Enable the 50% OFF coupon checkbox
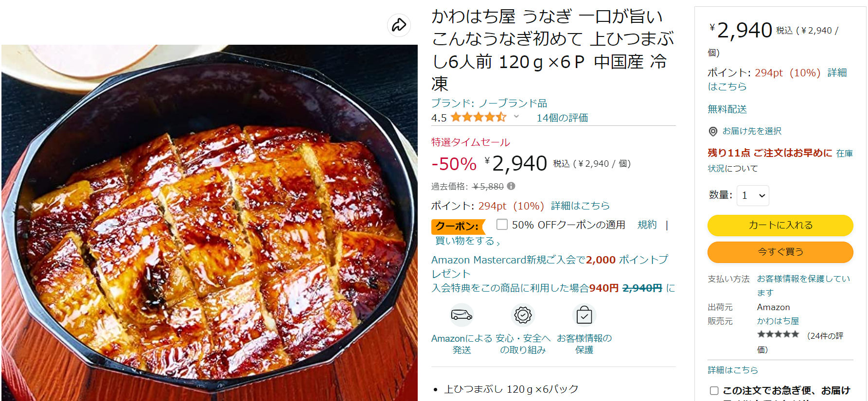Screen dimensions: 868x401 [x=502, y=224]
